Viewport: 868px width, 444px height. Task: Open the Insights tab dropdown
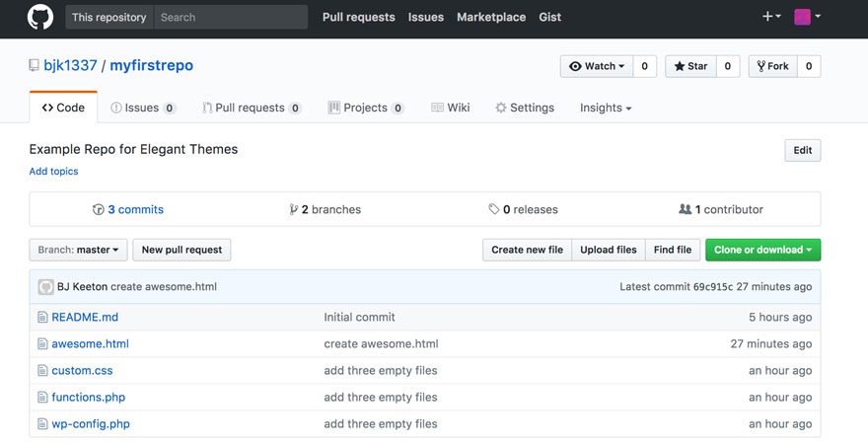606,108
